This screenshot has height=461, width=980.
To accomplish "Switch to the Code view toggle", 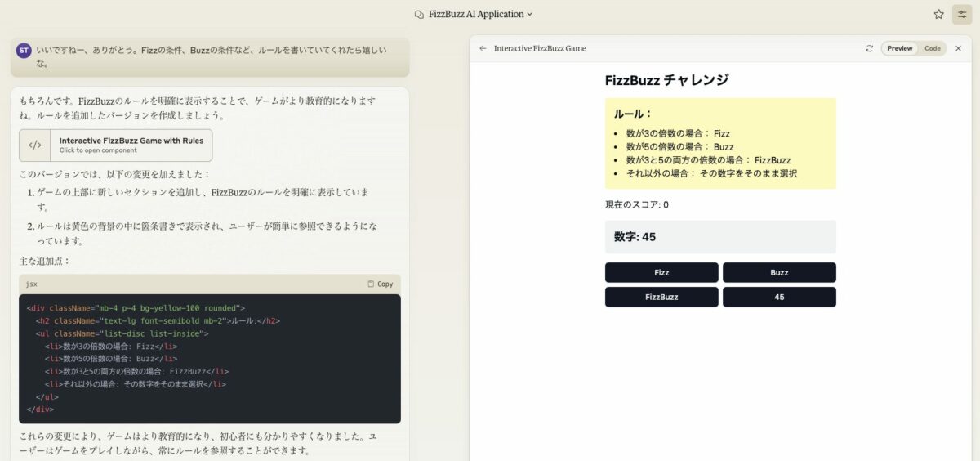I will (x=933, y=48).
